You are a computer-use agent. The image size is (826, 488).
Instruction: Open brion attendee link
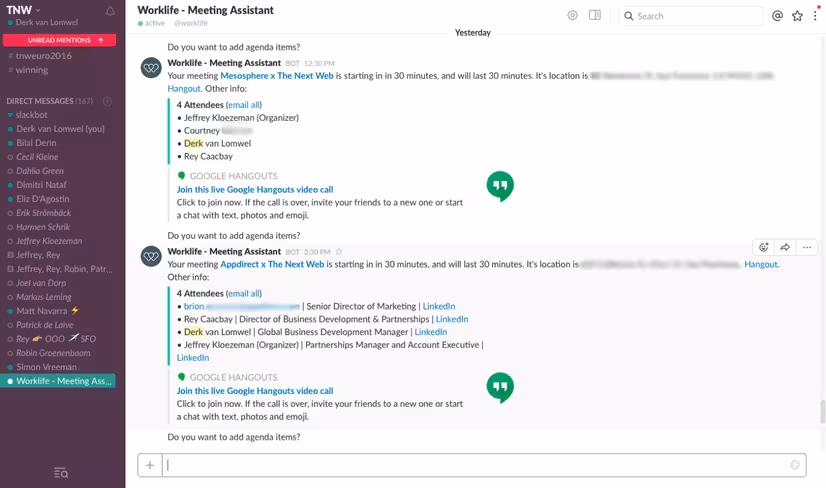tap(242, 306)
